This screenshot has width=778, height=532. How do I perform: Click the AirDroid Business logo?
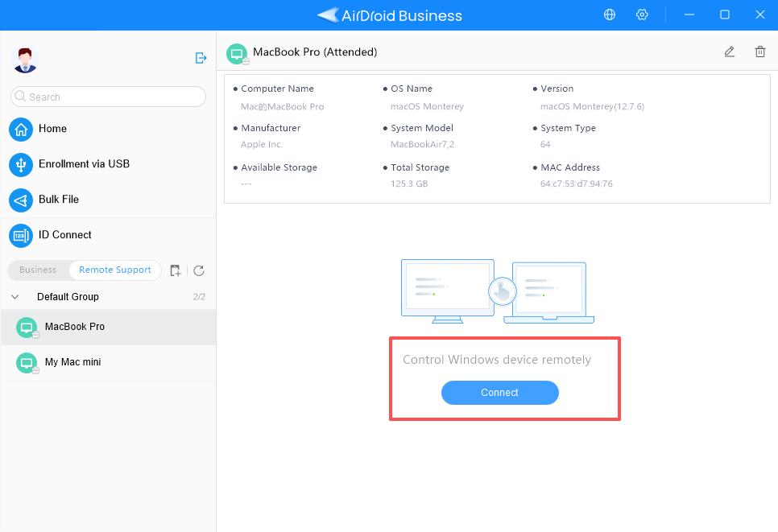[x=390, y=15]
